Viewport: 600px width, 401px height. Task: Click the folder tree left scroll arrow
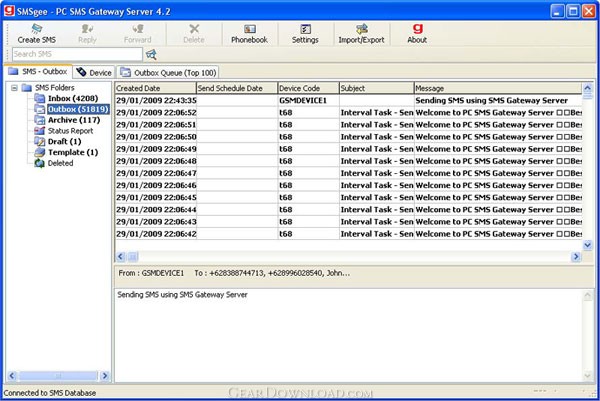click(12, 376)
